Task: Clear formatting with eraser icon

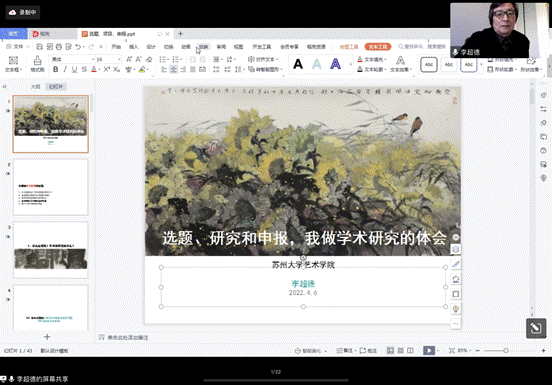Action: pos(149,59)
